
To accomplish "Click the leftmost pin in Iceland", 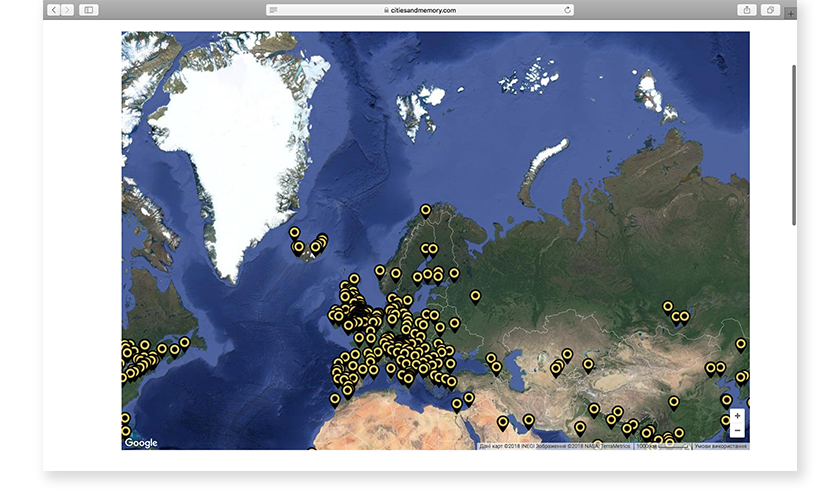I will (294, 233).
